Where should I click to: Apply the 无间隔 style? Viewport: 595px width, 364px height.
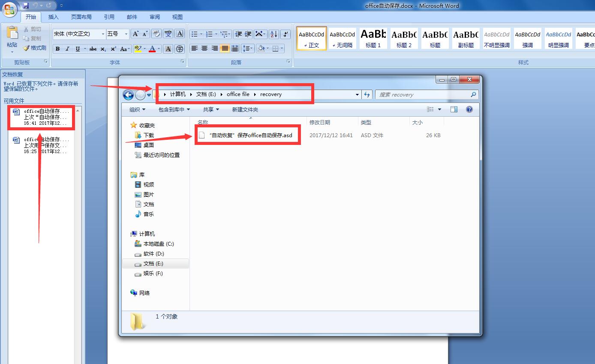coord(342,38)
